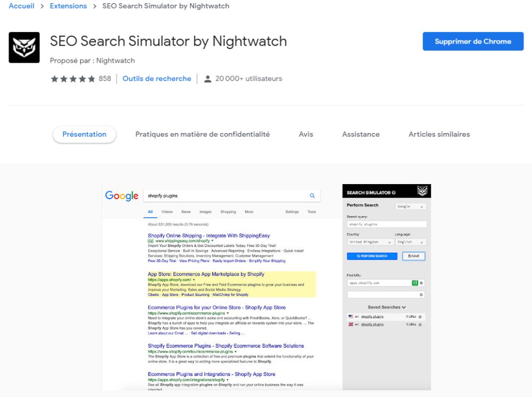The width and height of the screenshot is (532, 397).
Task: Select the News tab in Google results
Action: pyautogui.click(x=186, y=212)
